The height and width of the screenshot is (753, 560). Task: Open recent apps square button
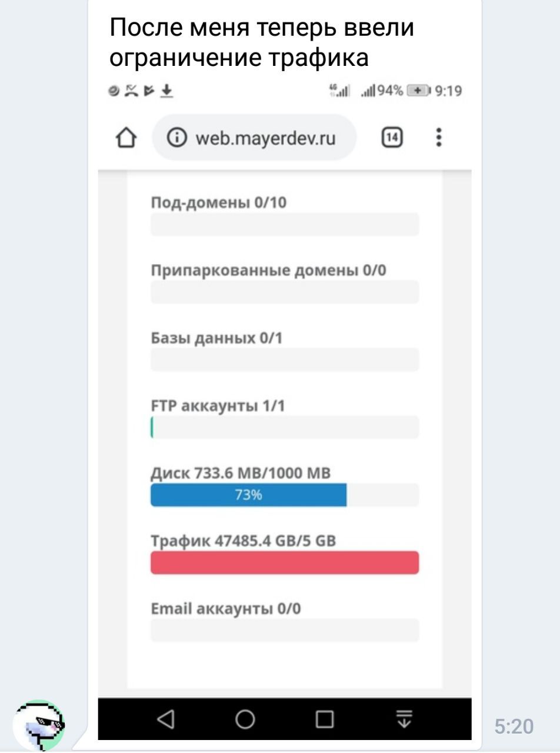tap(324, 719)
